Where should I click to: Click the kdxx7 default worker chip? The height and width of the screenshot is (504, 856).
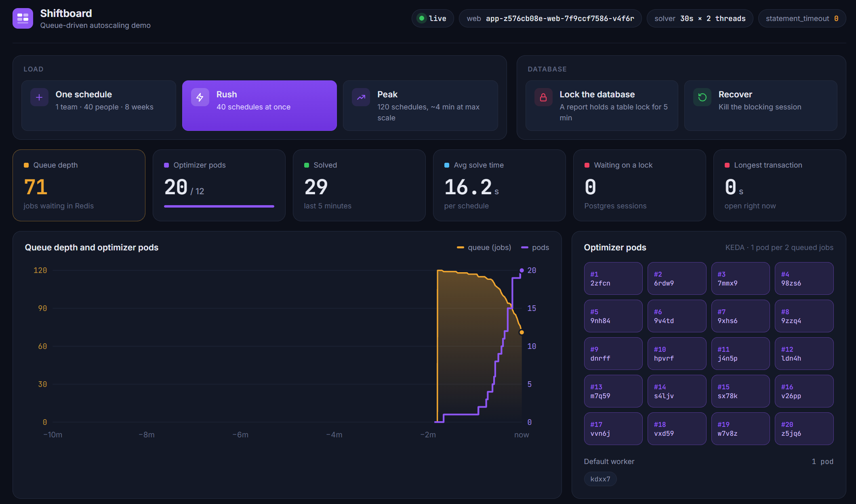click(600, 479)
